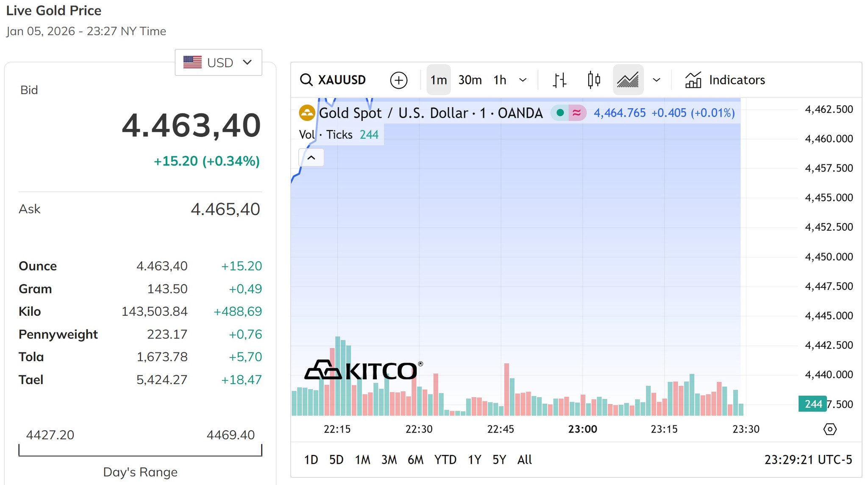Screen dimensions: 868x485
Task: Click the 4,464.765 last price value
Action: (620, 113)
